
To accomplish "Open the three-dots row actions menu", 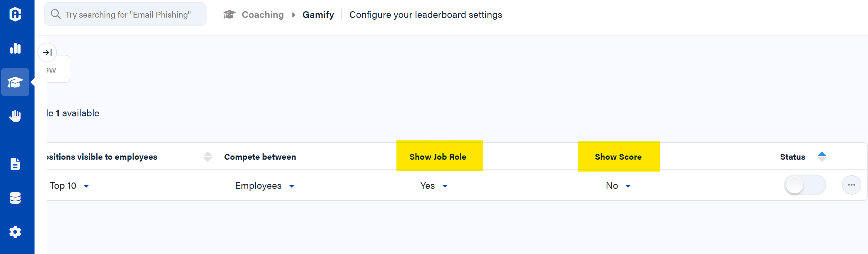I will click(851, 185).
